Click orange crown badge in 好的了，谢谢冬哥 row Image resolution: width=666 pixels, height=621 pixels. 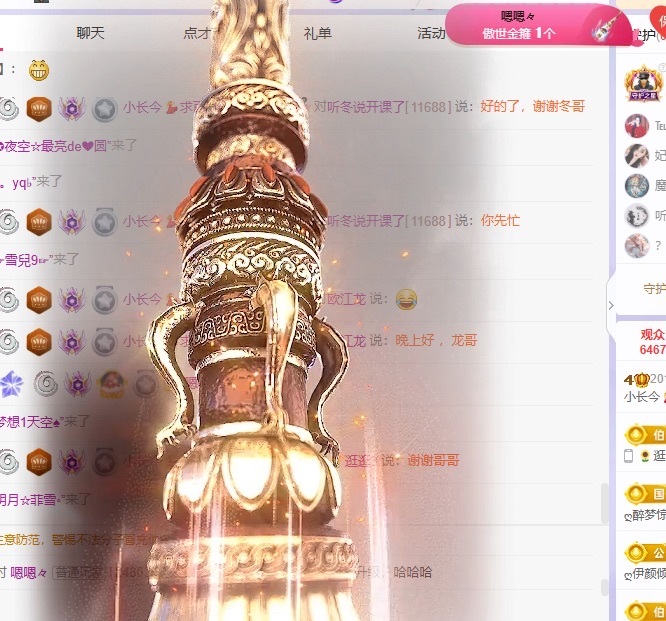click(x=39, y=109)
